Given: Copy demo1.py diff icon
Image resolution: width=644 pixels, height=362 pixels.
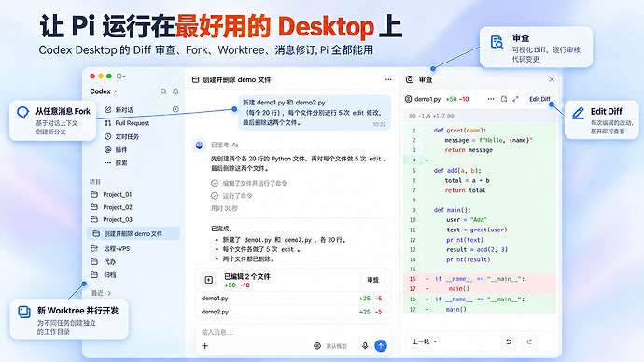Looking at the screenshot, I should tap(504, 99).
